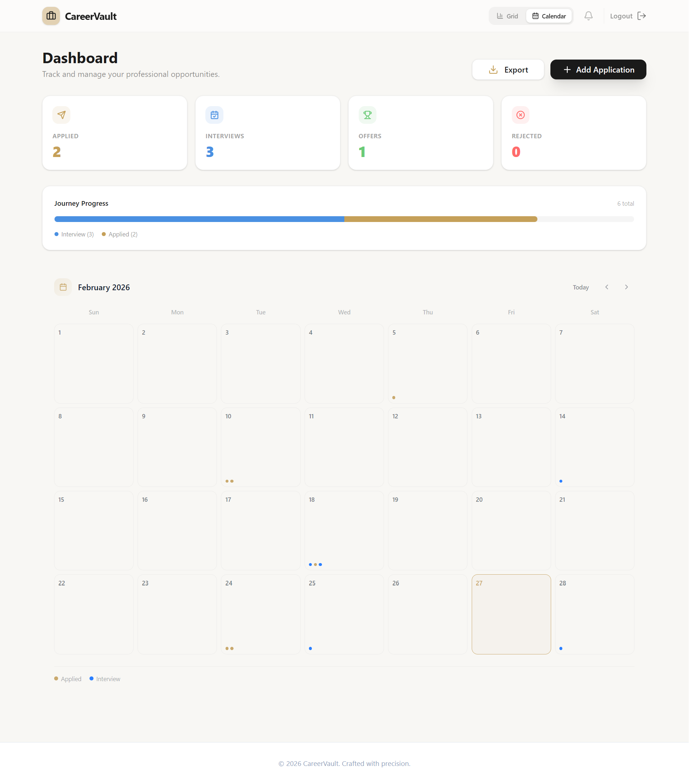This screenshot has height=784, width=689.
Task: Click the 'Journey Progress' heading
Action: pos(81,203)
